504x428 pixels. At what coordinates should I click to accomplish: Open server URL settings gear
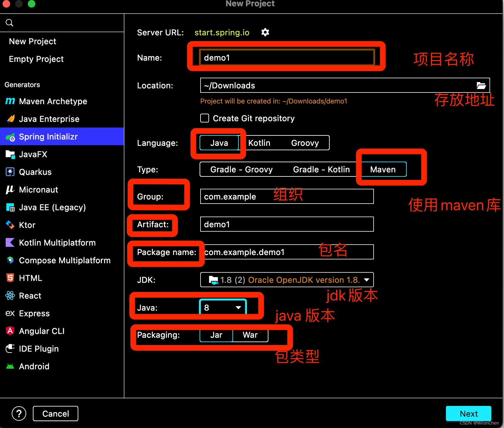(x=265, y=32)
